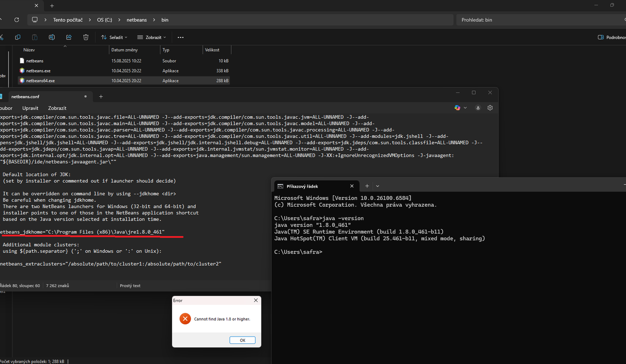
Task: Open Notepad settings gear icon
Action: (x=490, y=108)
